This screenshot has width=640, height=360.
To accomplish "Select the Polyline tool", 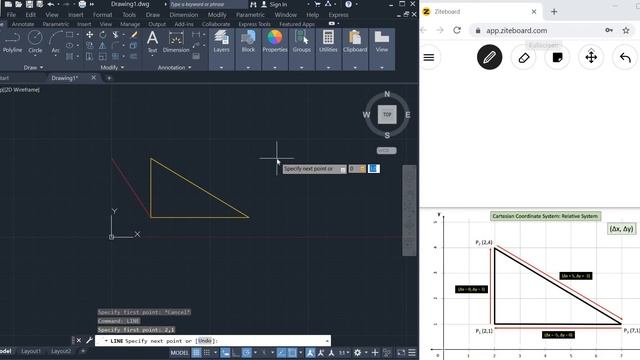I will click(x=12, y=42).
